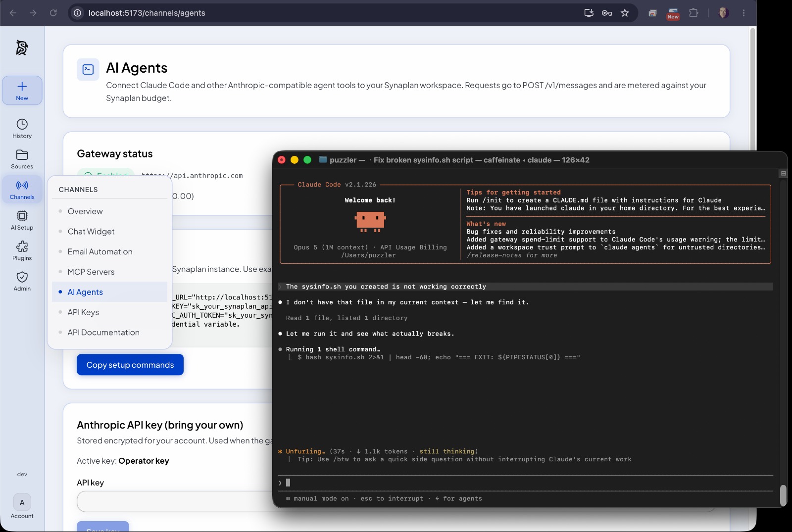
Task: Click the https://api.anthropic.com gateway URL text
Action: click(192, 176)
